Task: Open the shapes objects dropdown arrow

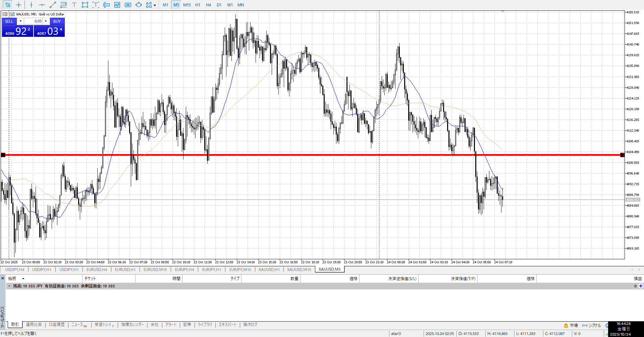Action: pyautogui.click(x=155, y=5)
